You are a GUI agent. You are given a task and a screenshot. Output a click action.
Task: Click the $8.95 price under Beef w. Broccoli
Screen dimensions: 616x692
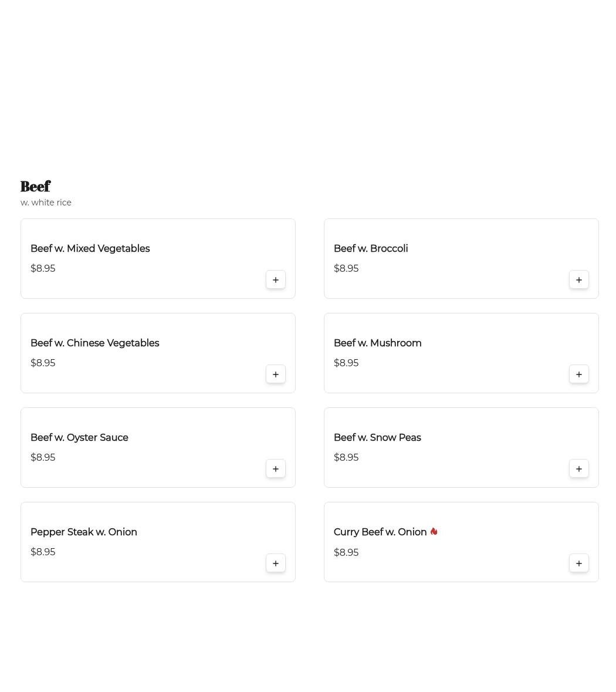tap(346, 268)
